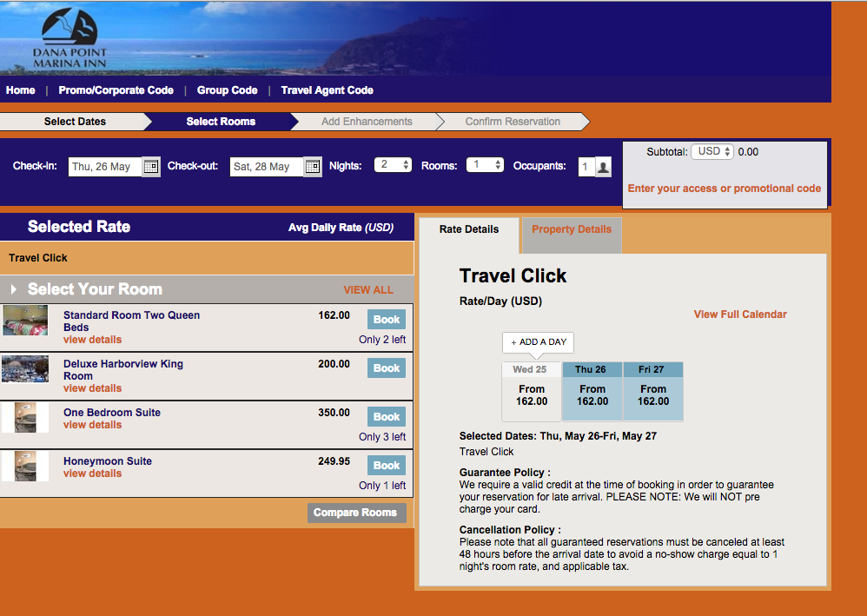Open Standard Room Two Queen Beds thumbnail

25,321
